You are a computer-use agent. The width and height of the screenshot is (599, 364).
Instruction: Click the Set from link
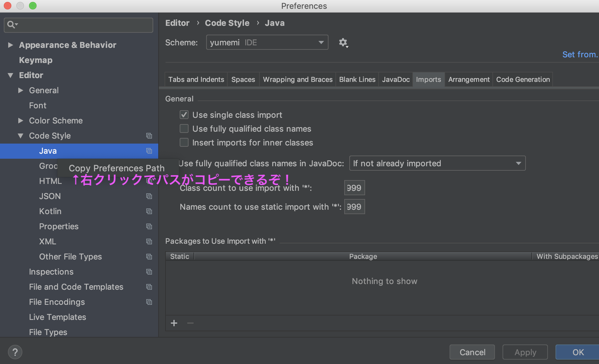(580, 54)
